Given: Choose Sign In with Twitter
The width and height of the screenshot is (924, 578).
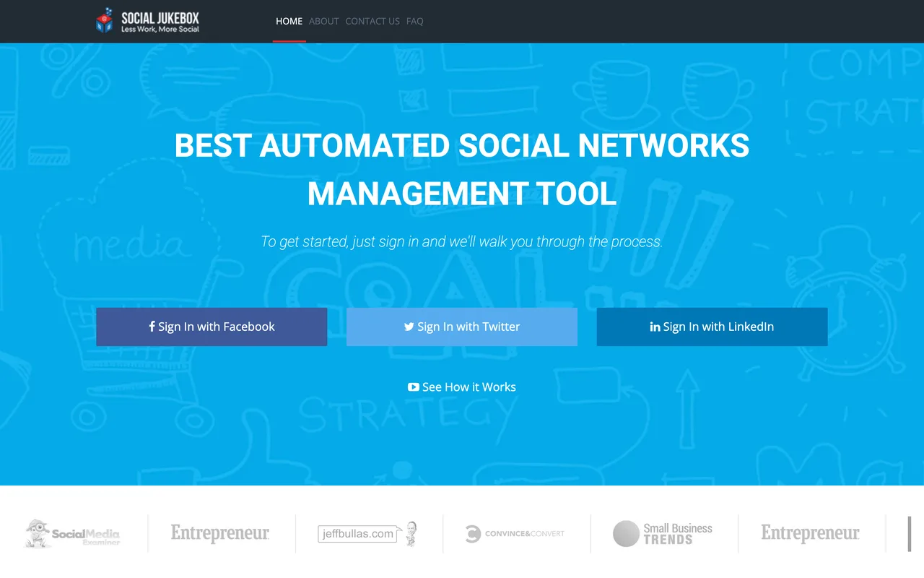Looking at the screenshot, I should pos(462,327).
